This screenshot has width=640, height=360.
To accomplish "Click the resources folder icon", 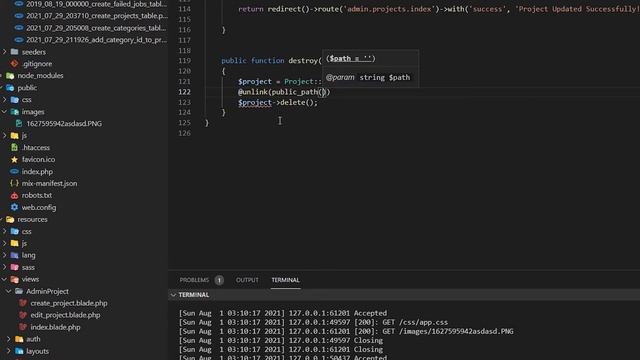I will (10, 220).
